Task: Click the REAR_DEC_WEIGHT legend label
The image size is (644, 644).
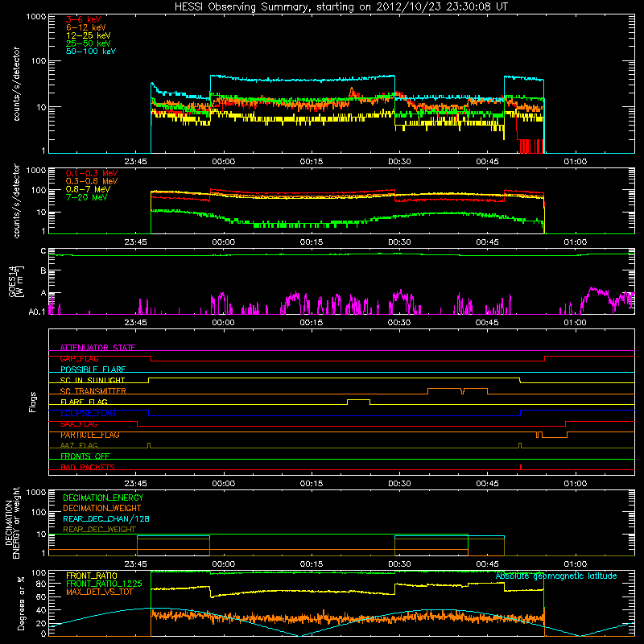Action: pos(99,530)
